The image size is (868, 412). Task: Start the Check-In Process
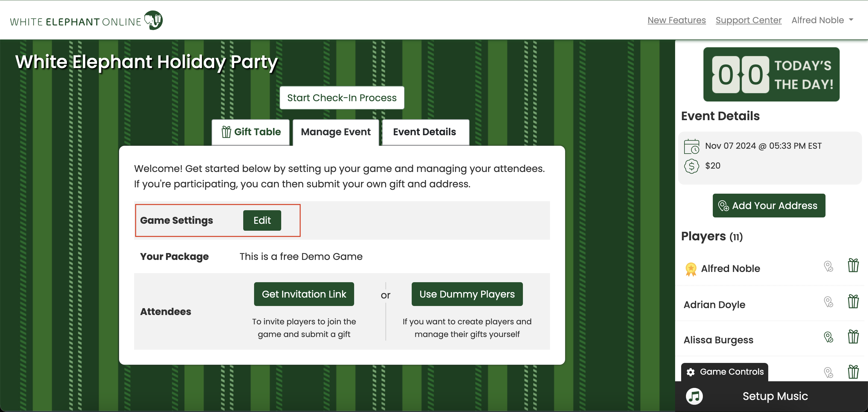[342, 98]
